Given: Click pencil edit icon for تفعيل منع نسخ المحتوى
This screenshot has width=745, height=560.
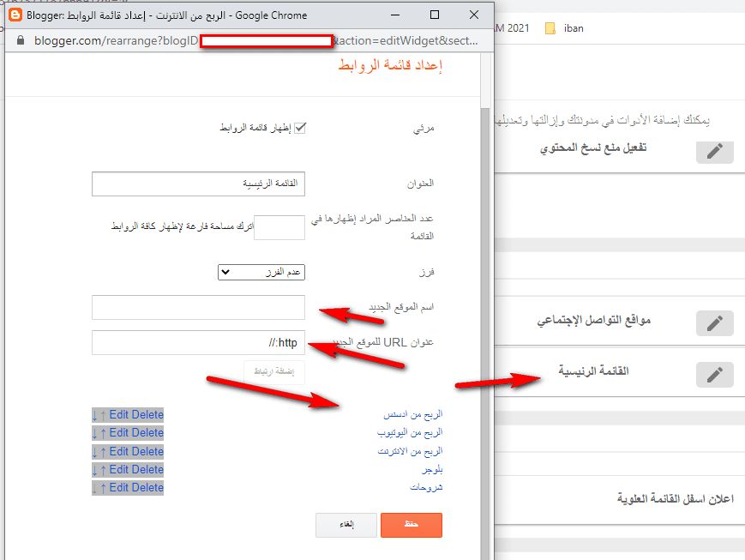Looking at the screenshot, I should pyautogui.click(x=715, y=151).
